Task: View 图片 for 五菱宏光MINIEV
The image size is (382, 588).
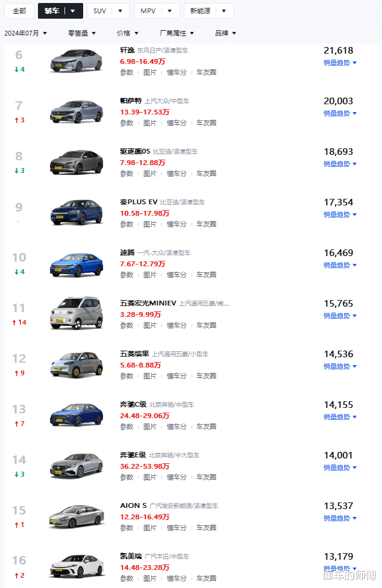Action: [x=150, y=325]
